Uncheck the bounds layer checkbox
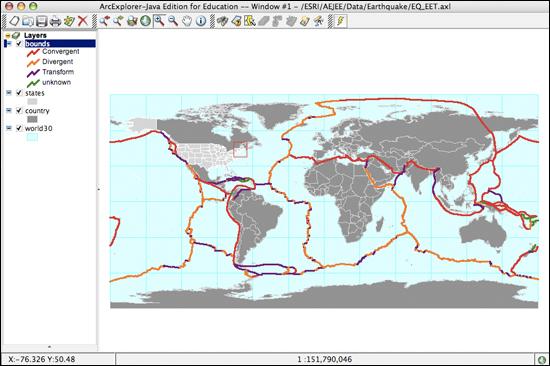 tap(19, 44)
